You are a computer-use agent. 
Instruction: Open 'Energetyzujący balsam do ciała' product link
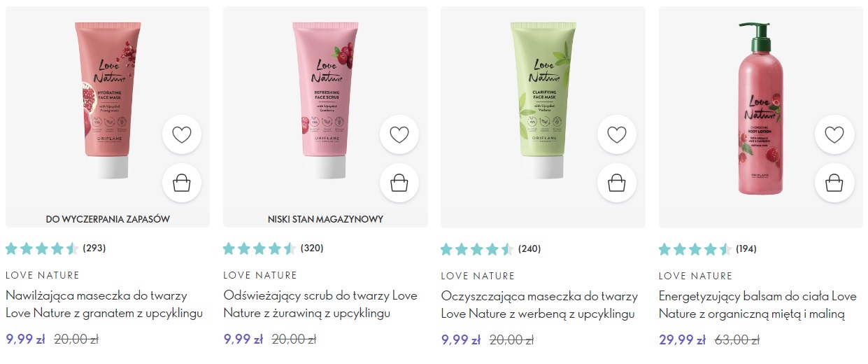pyautogui.click(x=757, y=304)
